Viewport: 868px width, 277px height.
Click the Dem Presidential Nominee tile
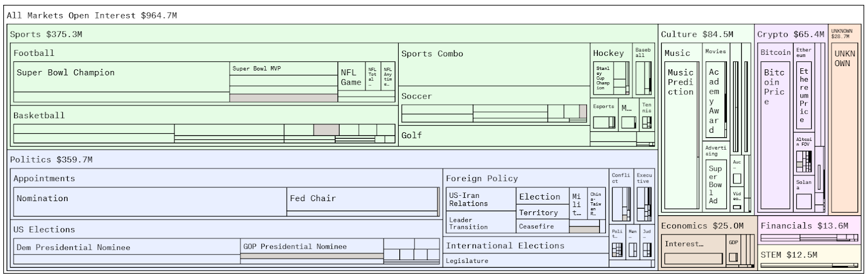[126, 247]
